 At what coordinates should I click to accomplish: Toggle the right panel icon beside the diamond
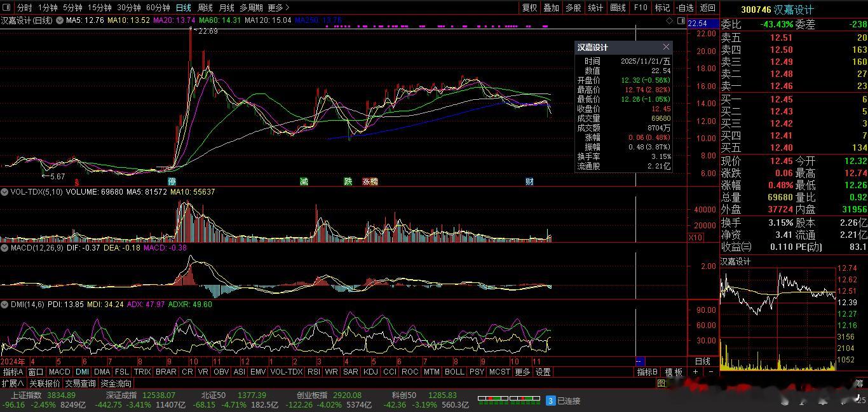coord(680,21)
